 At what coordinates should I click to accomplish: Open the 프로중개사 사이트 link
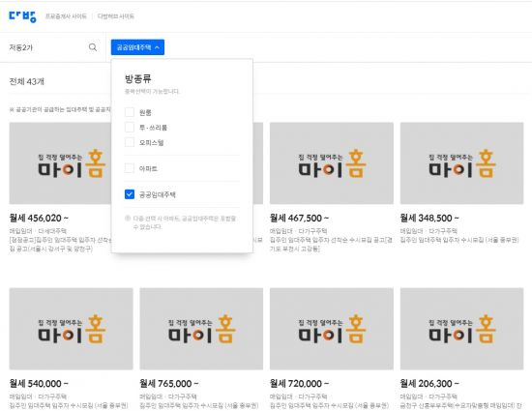coord(66,16)
